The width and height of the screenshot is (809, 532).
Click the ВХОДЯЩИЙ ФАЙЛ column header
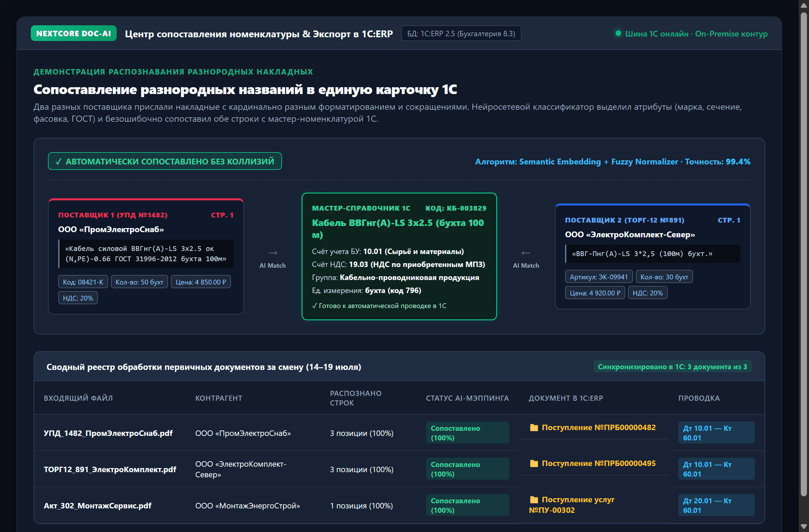tap(78, 398)
